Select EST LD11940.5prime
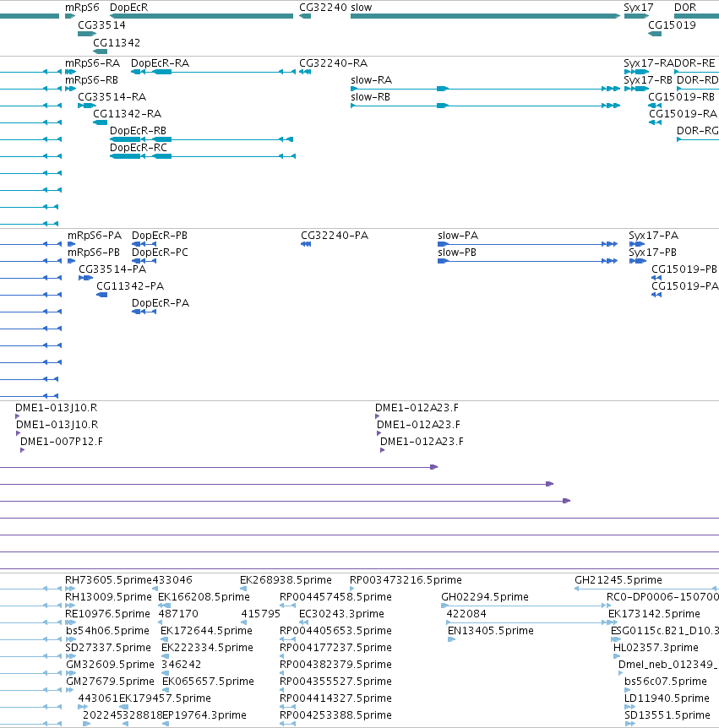Viewport: 719px width, 728px height. coord(667,698)
